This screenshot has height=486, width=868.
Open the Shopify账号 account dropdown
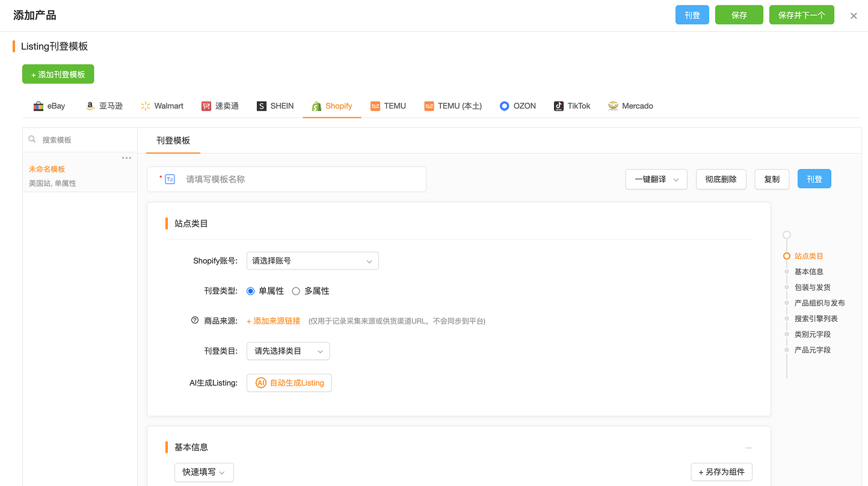coord(312,261)
